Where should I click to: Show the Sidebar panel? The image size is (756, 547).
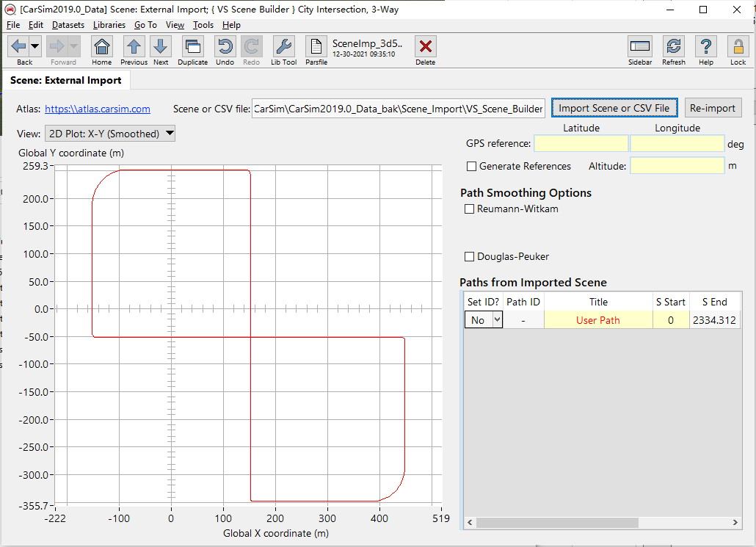pos(640,47)
